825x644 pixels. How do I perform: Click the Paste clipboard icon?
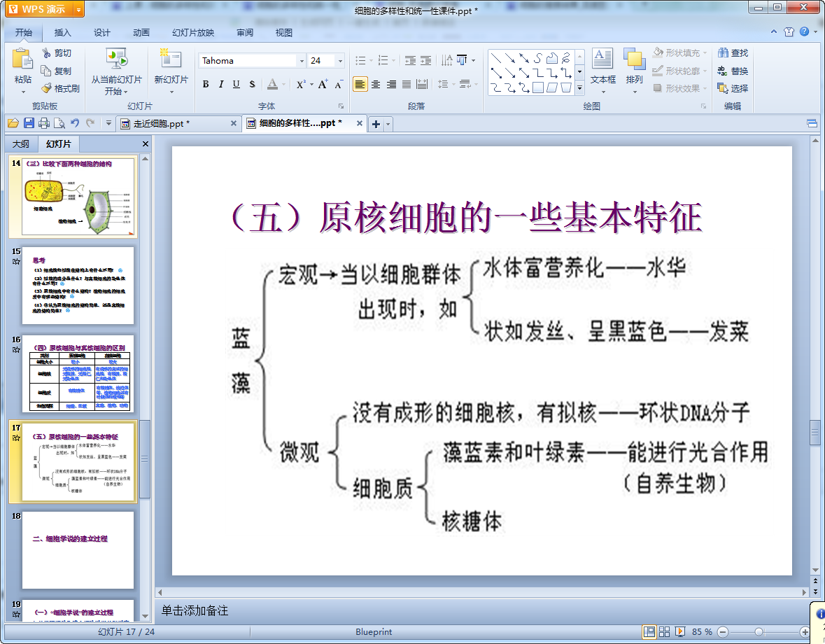[x=22, y=59]
